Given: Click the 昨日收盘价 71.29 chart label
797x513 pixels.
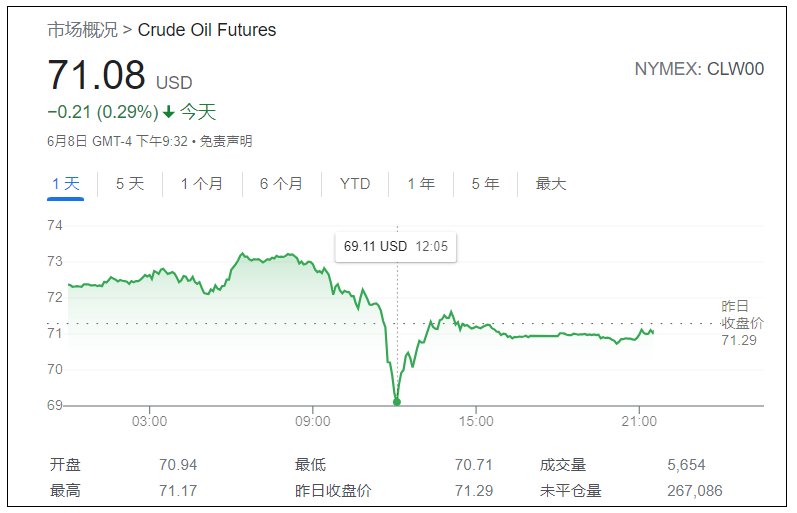Looking at the screenshot, I should point(742,323).
